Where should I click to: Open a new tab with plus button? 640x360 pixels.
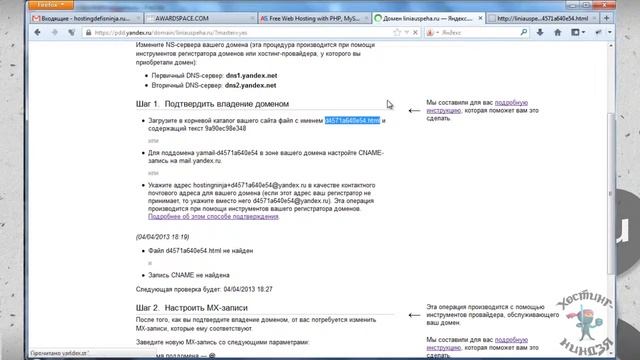pyautogui.click(x=607, y=18)
